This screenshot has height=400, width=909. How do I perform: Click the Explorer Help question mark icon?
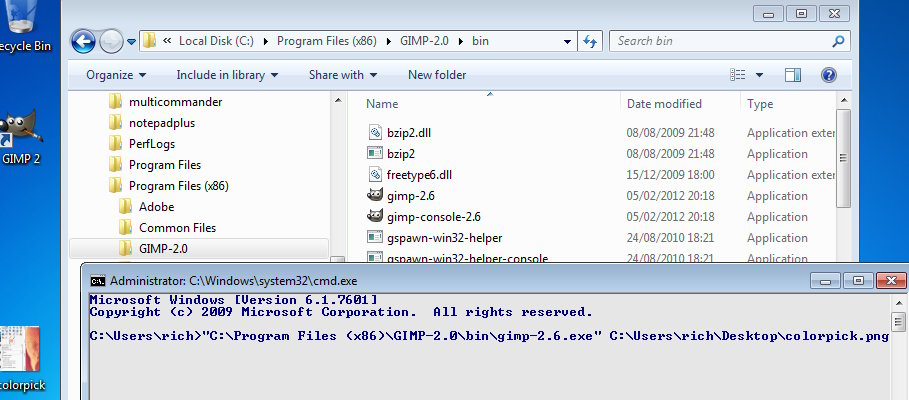pyautogui.click(x=829, y=75)
